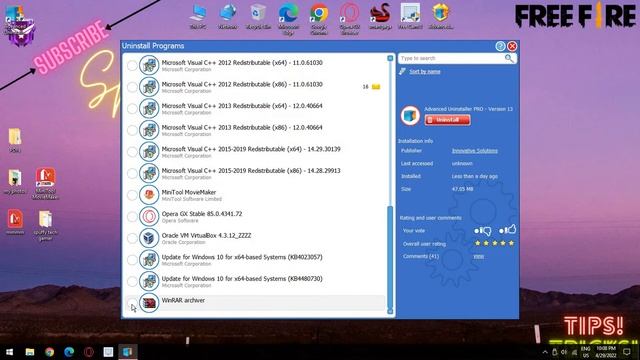Launch Opera GX Browser desktop shortcut

click(350, 19)
